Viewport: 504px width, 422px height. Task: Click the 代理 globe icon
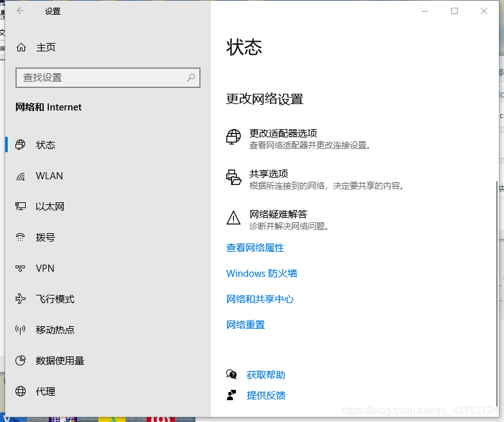tap(21, 391)
